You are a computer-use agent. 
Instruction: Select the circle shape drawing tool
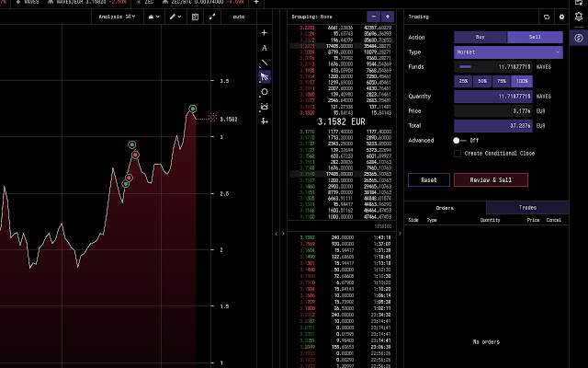coord(265,92)
